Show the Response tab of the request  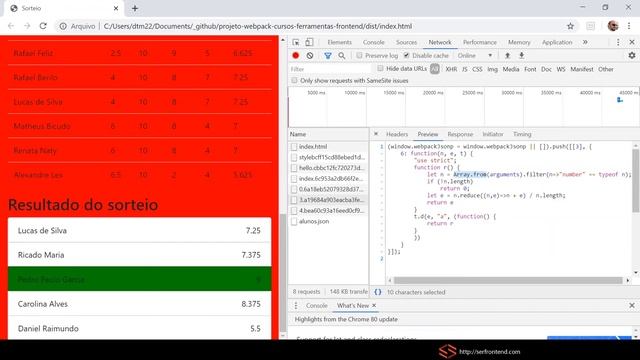pos(460,134)
